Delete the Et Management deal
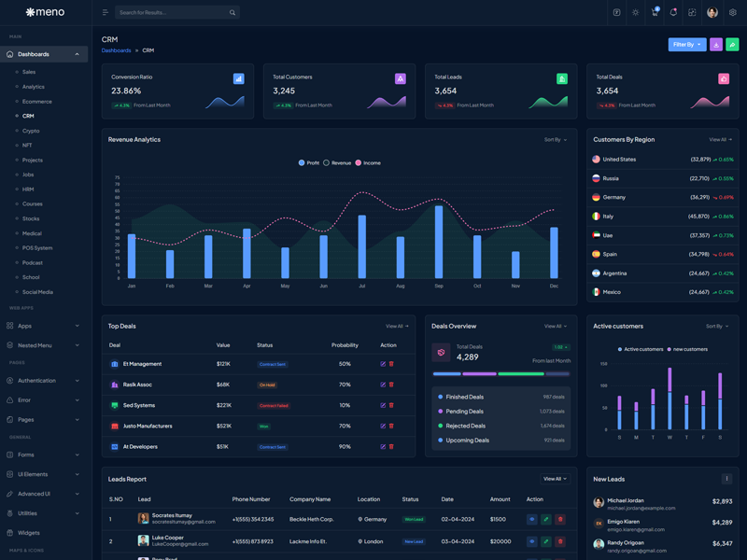747x560 pixels. click(x=391, y=364)
